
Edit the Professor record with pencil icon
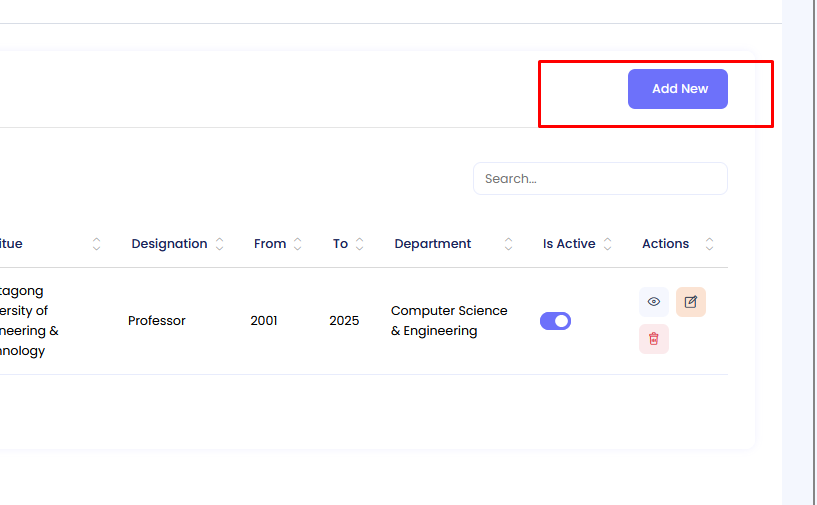click(690, 302)
